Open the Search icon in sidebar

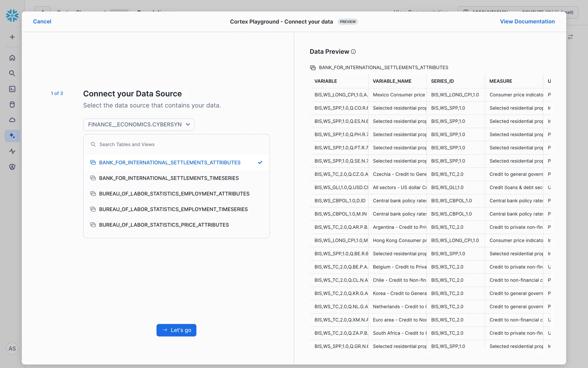(x=12, y=73)
